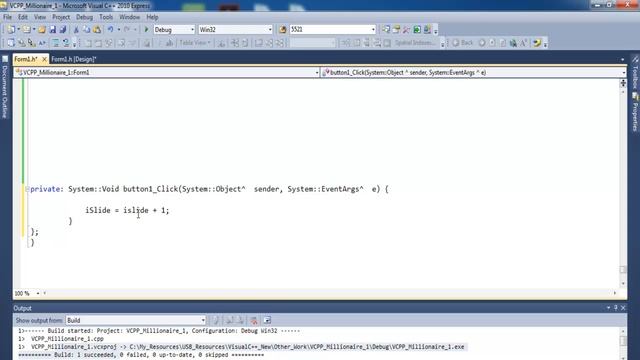The width and height of the screenshot is (640, 360).
Task: Open the Debug menu
Action: [84, 17]
